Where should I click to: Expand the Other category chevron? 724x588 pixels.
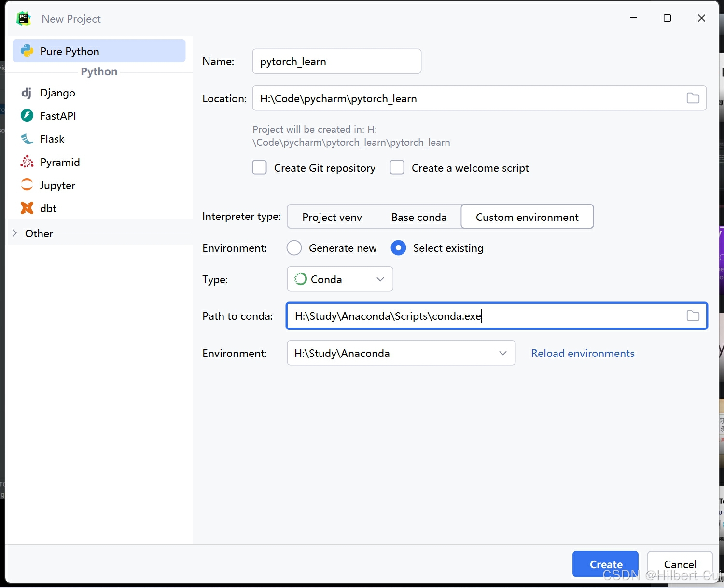(14, 233)
